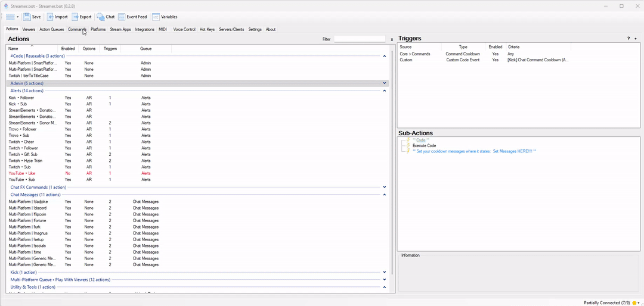The image size is (644, 306).
Task: Switch to the Viewers tab
Action: (29, 30)
